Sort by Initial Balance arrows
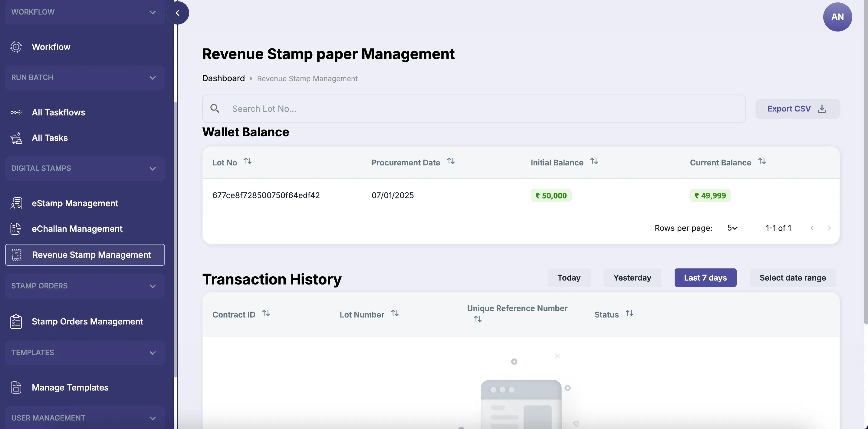This screenshot has width=868, height=429. (x=594, y=161)
